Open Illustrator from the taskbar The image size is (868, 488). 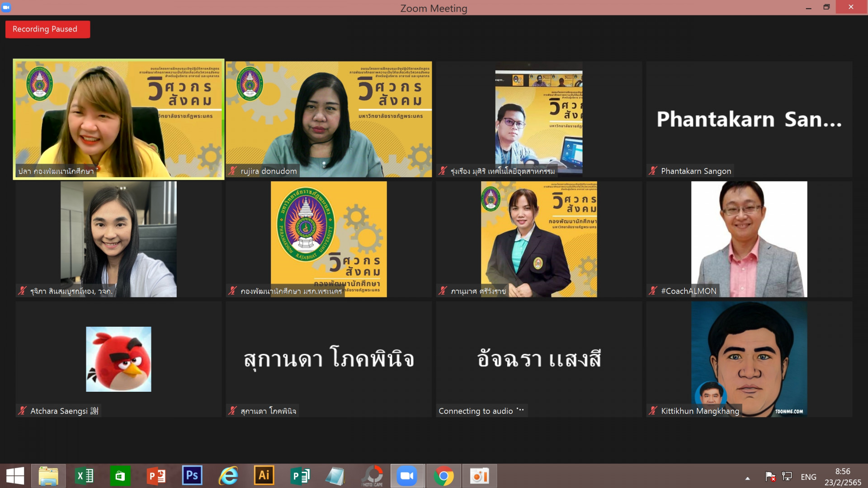coord(264,475)
